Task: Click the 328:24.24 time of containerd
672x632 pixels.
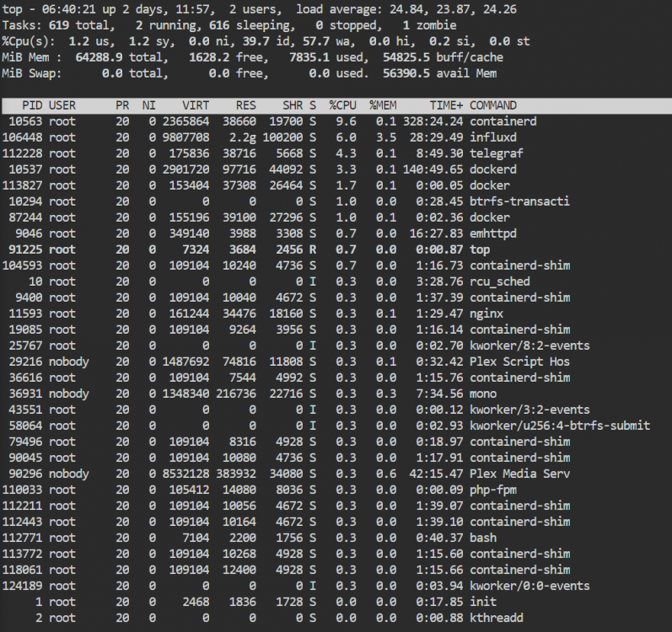Action: (433, 121)
